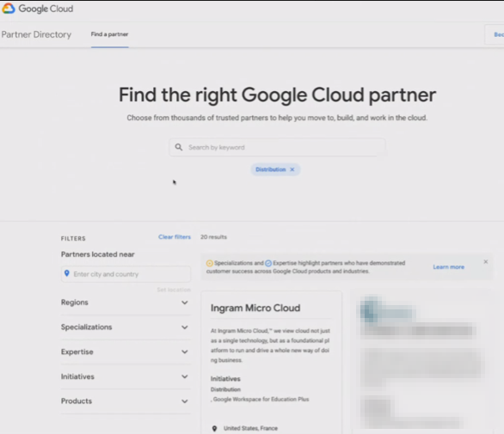Click the FILTERS heading
504x434 pixels.
pyautogui.click(x=73, y=238)
